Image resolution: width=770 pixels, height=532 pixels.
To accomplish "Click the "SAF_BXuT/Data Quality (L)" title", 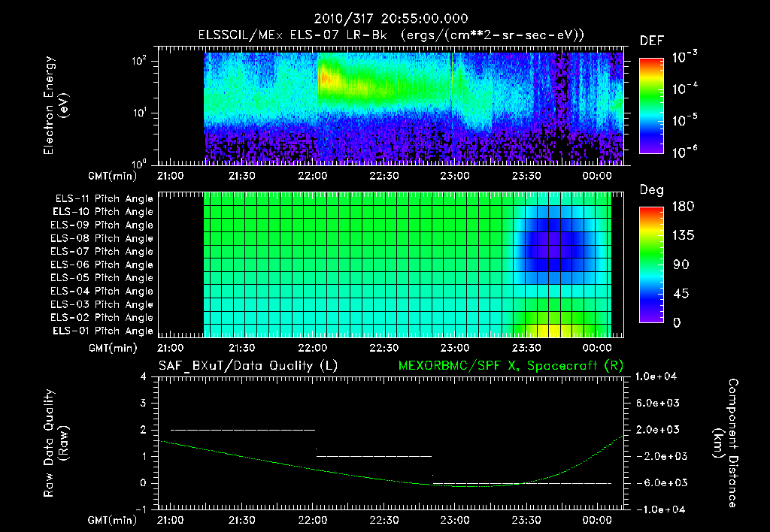I will coord(248,366).
